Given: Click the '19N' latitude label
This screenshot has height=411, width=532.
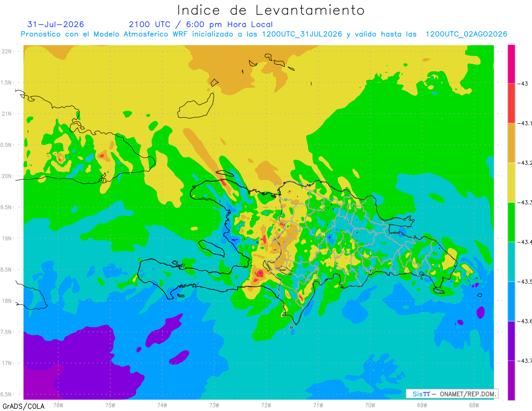Looking at the screenshot, I should pyautogui.click(x=8, y=239).
